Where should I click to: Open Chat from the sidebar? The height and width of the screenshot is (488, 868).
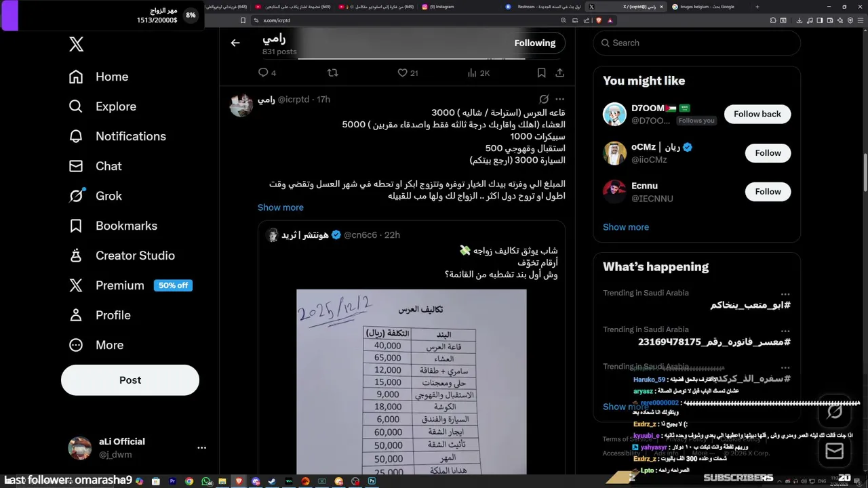(95, 166)
